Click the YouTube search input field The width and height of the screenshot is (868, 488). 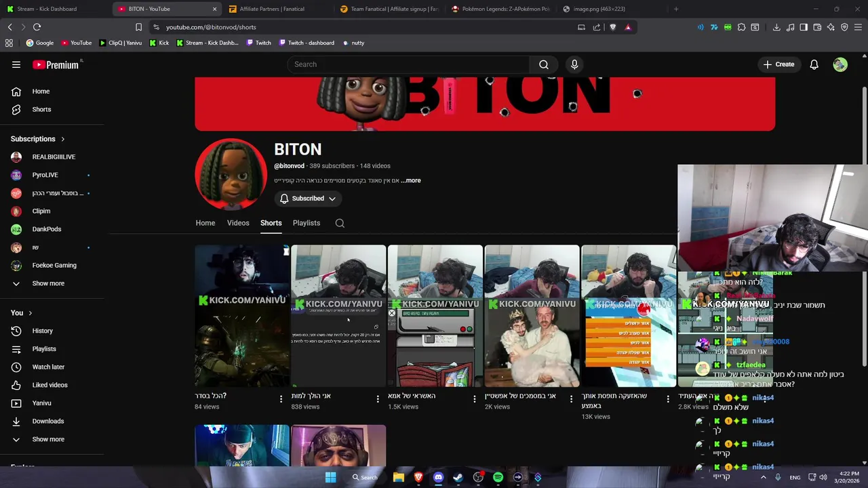click(x=408, y=64)
